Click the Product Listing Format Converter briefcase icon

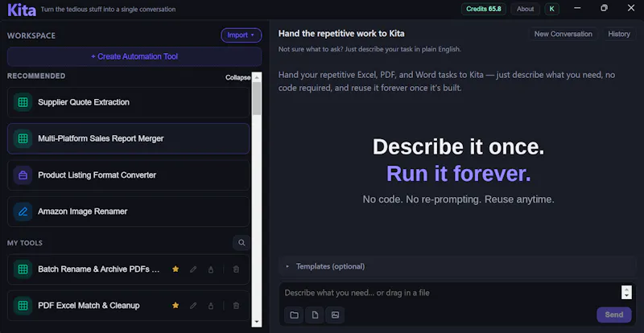(23, 175)
